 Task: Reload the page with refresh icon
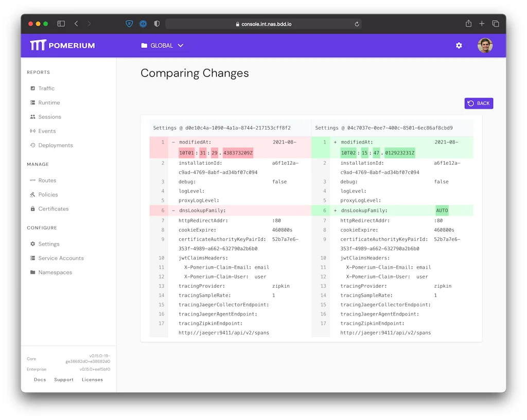coord(357,24)
